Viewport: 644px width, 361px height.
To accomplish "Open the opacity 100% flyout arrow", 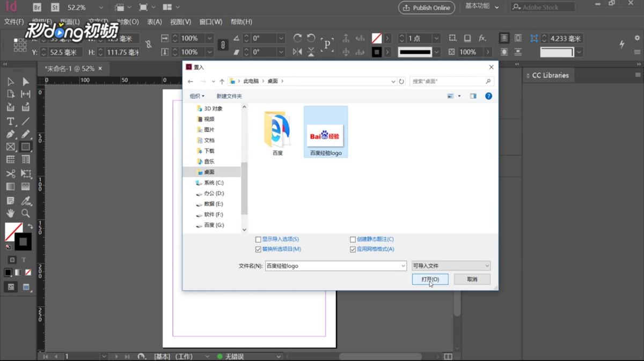I will (488, 52).
